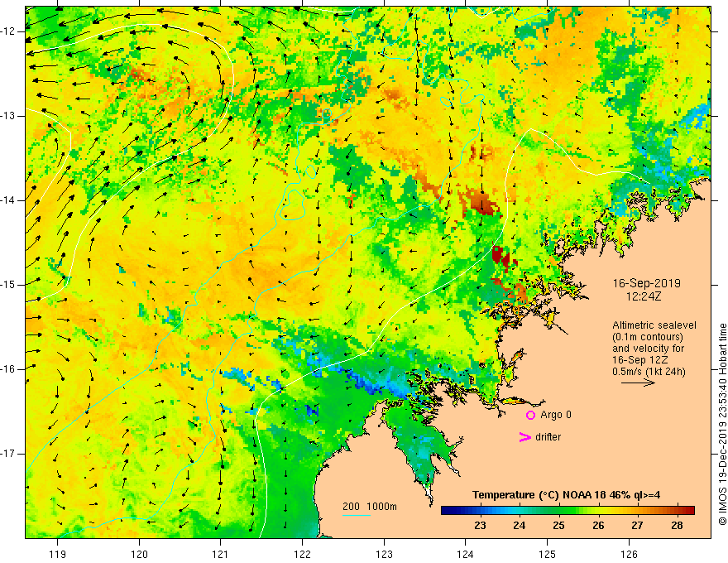Click longitude axis label 120

pos(139,554)
